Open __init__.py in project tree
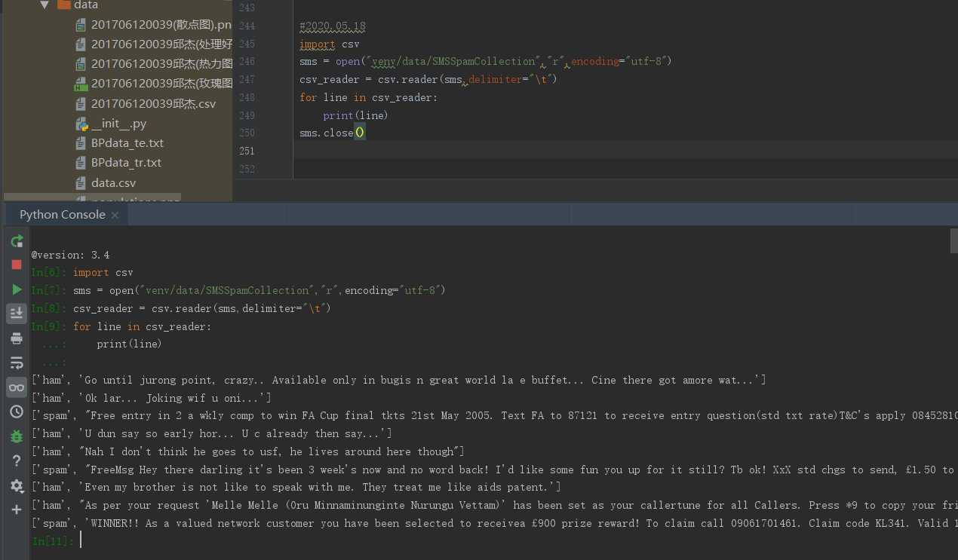The width and height of the screenshot is (958, 560). pos(118,123)
